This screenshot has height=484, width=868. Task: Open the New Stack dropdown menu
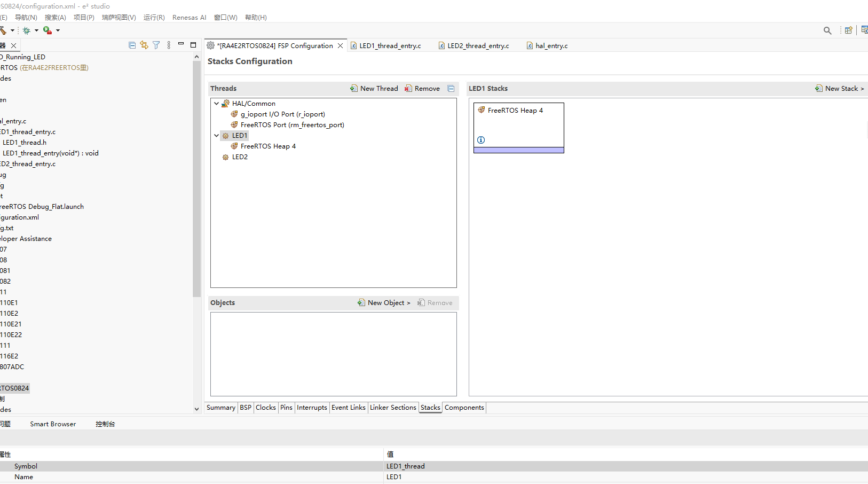840,89
